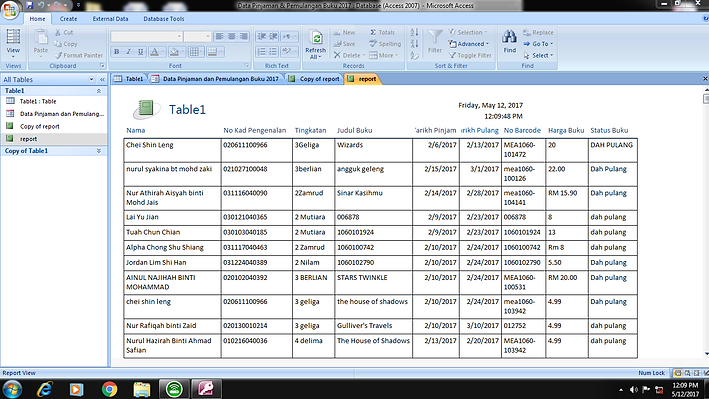
Task: Open the Advanced filter options
Action: (x=469, y=44)
